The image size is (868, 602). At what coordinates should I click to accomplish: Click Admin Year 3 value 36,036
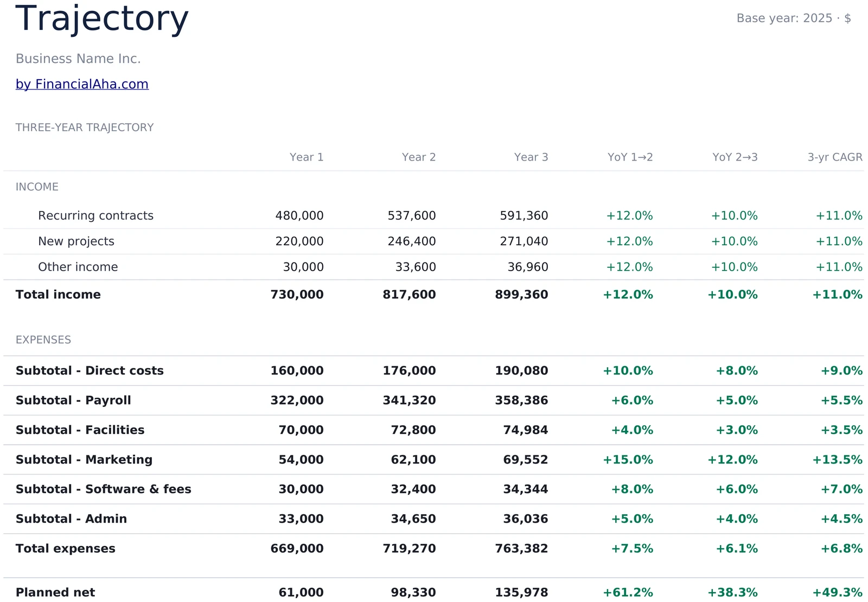coord(526,518)
